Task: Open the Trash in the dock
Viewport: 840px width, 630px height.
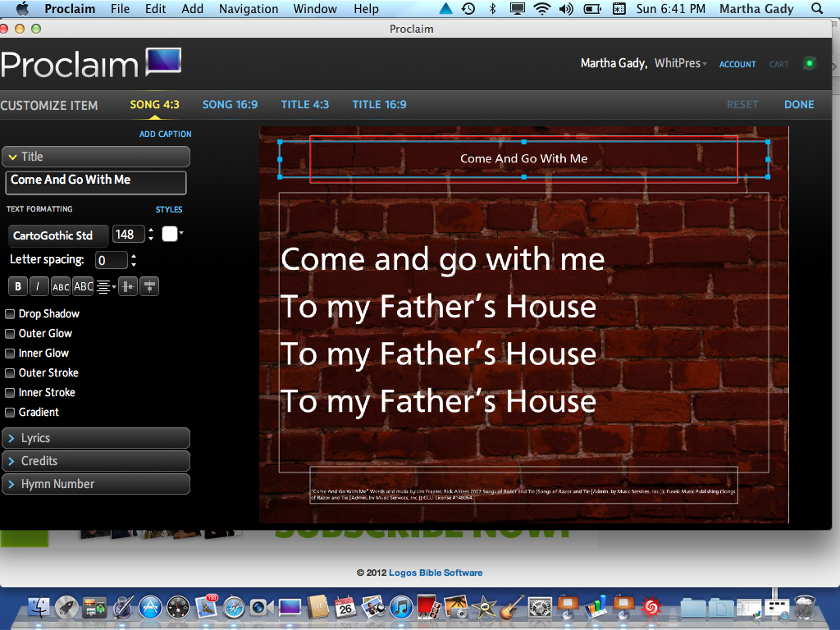Action: [x=805, y=608]
